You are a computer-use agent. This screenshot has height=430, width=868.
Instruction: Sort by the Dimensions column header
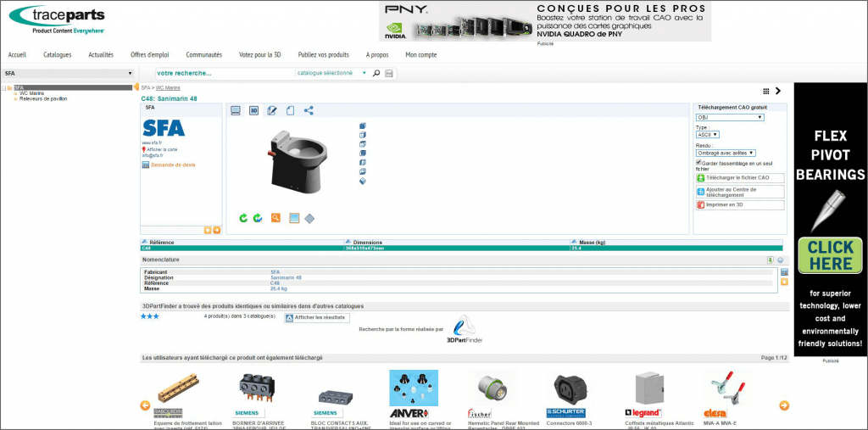pos(367,243)
